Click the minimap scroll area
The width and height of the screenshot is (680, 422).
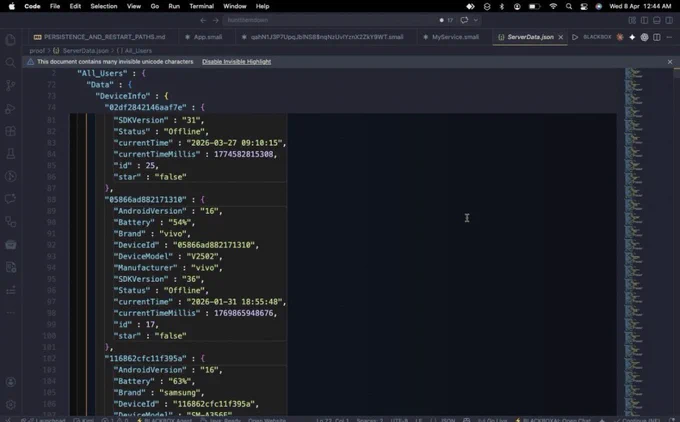tap(649, 241)
